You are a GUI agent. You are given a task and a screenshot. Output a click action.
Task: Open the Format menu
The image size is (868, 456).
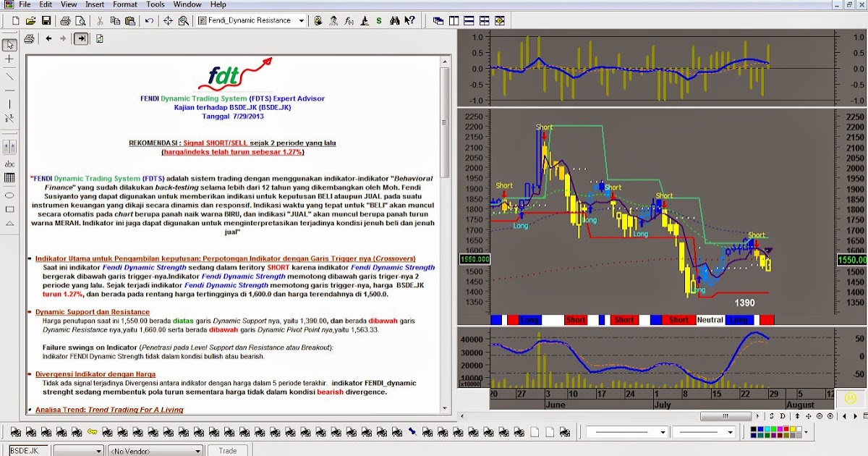pos(124,4)
